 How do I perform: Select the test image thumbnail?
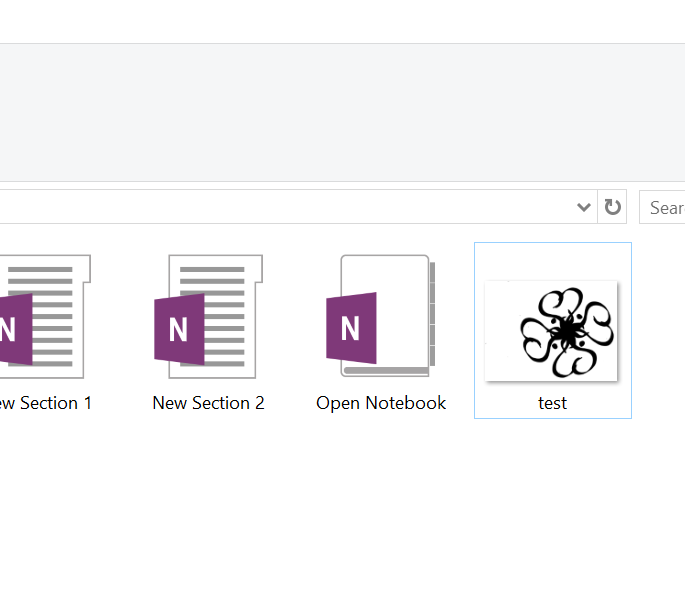(551, 331)
